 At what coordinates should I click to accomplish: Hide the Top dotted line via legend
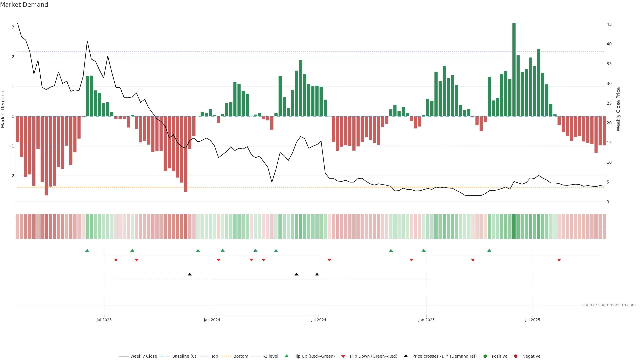[214, 356]
